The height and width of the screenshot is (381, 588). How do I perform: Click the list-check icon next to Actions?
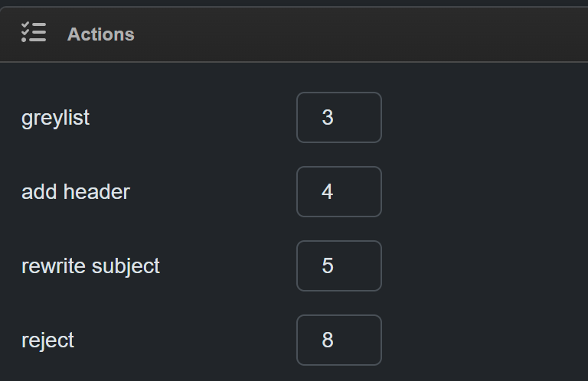coord(34,33)
